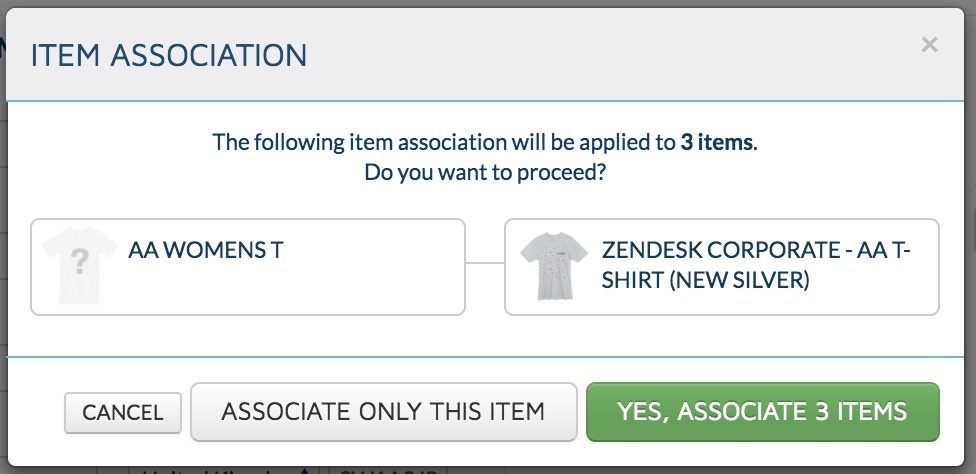Click the connector line between item cards
Screen dimensions: 976x474
485,263
